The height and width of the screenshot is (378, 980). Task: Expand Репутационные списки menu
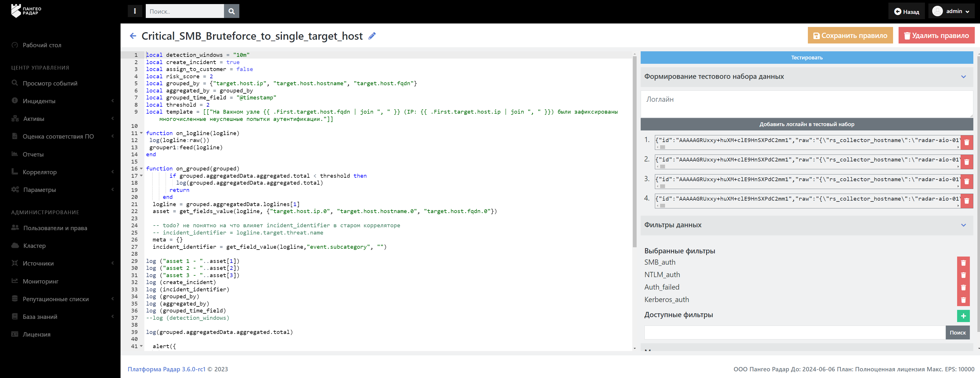tap(63, 299)
